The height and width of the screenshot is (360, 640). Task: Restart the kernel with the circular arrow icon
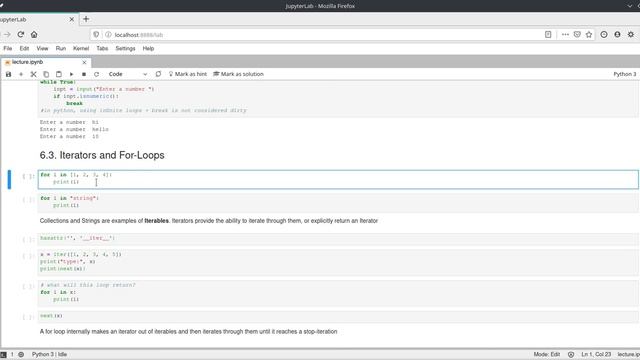(x=96, y=74)
